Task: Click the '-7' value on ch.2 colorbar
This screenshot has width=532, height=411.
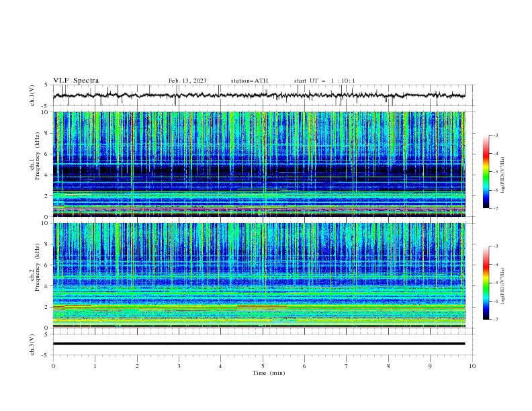Action: click(x=496, y=320)
